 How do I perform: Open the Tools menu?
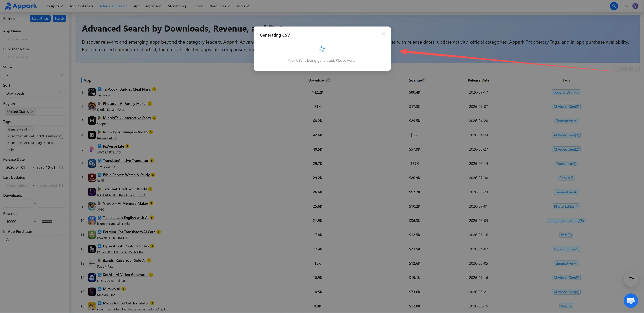coord(243,6)
